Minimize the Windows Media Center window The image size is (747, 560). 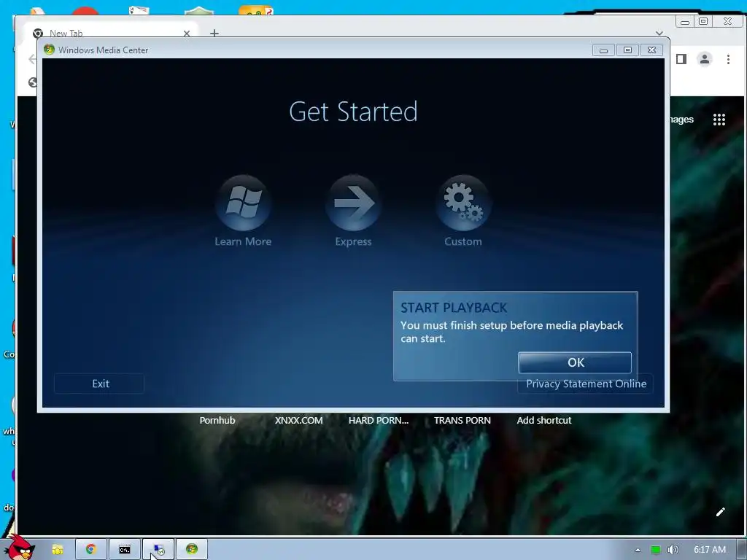pos(603,50)
